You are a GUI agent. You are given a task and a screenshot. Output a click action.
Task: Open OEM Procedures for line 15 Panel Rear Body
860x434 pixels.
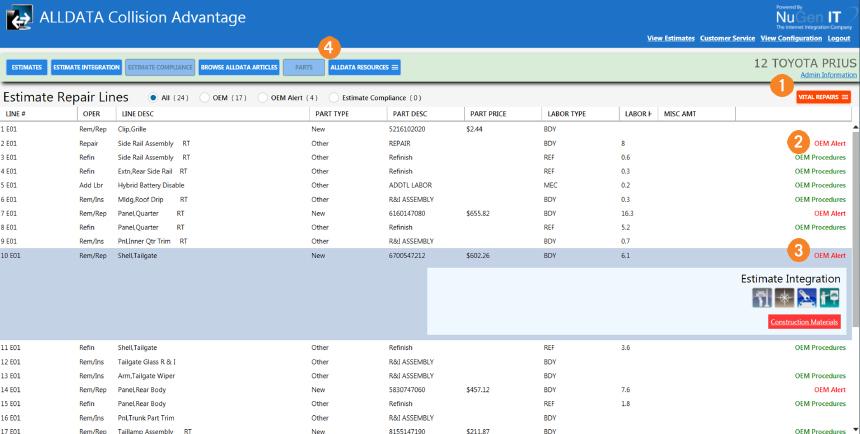coord(820,404)
